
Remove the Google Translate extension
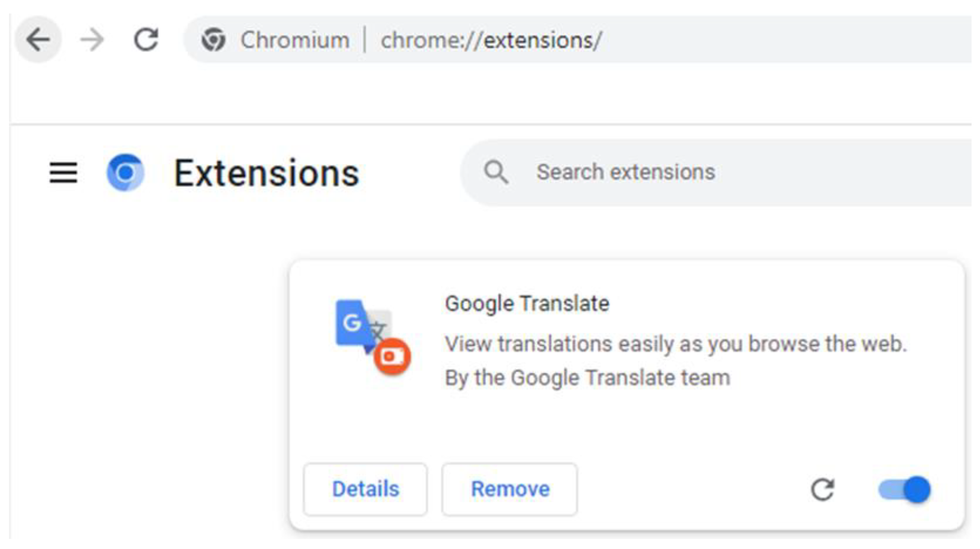509,489
